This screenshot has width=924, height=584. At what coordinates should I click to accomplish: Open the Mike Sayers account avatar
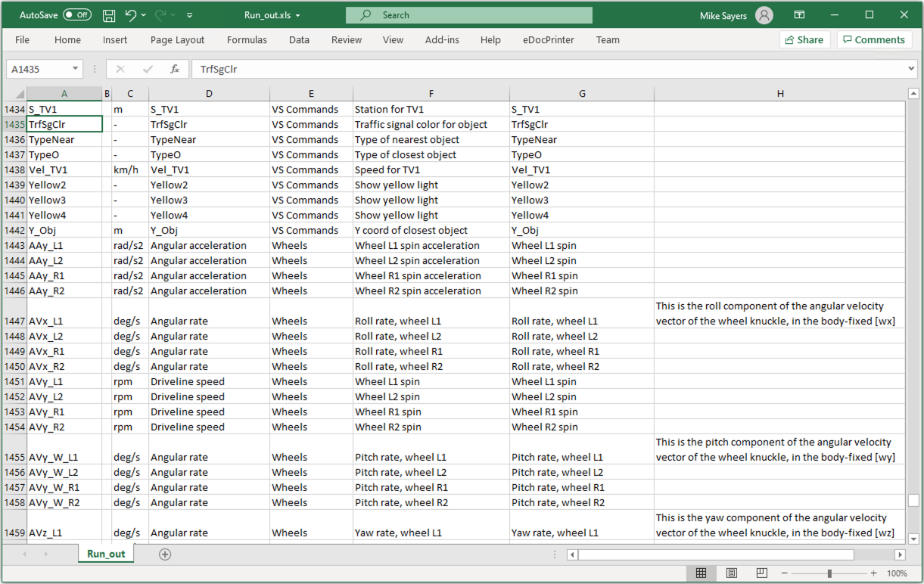tap(764, 15)
